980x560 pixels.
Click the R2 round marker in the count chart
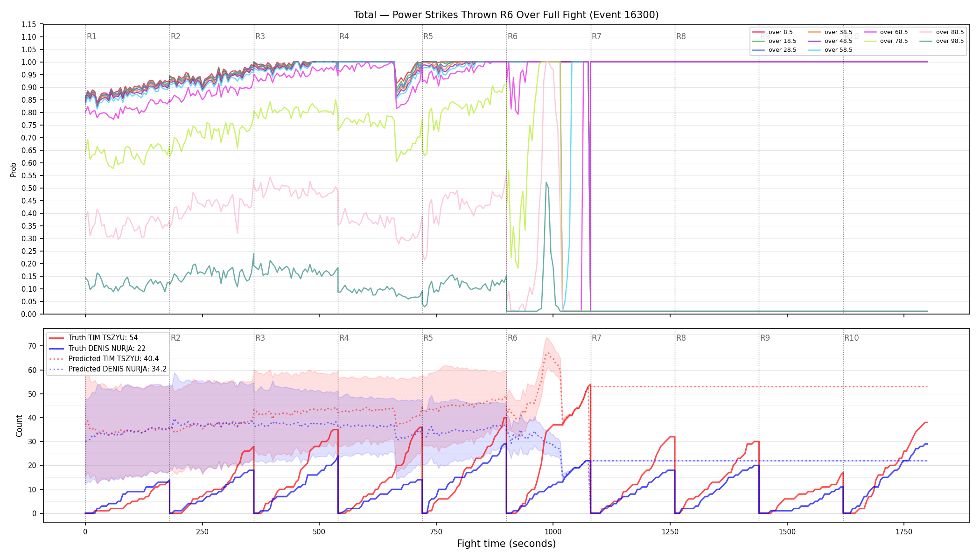pos(175,338)
